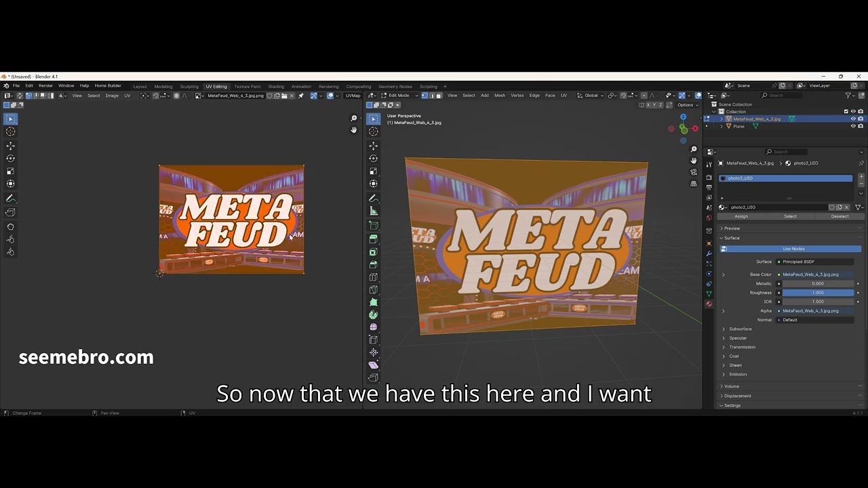This screenshot has height=488, width=868.
Task: Open the Global transform orientation dropdown
Action: point(591,96)
